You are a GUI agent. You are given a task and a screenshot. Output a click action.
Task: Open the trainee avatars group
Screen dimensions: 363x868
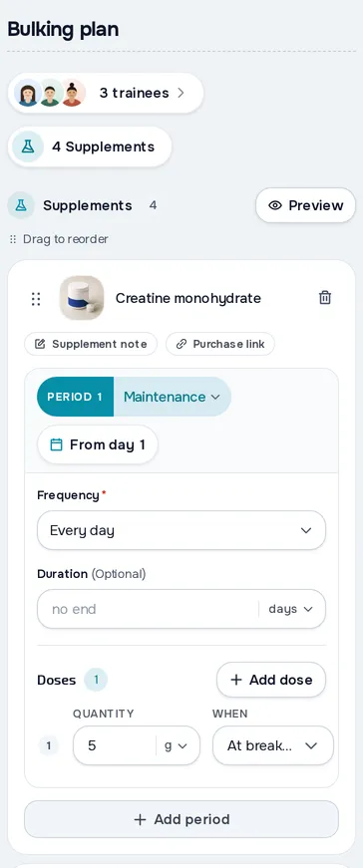click(50, 93)
